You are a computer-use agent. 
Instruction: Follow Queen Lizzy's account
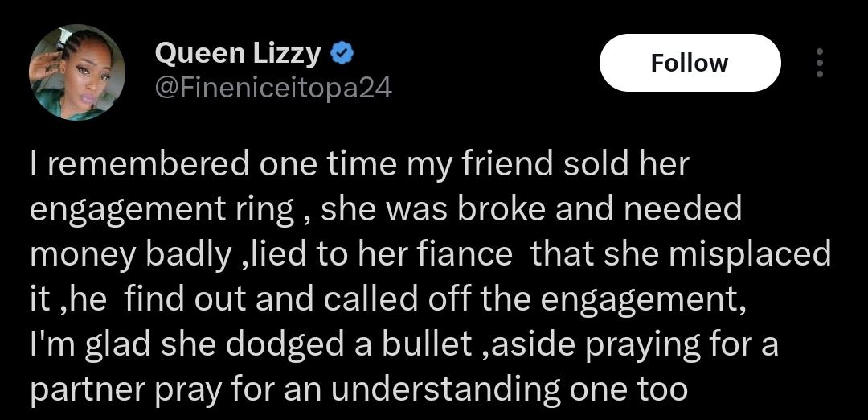pyautogui.click(x=690, y=63)
